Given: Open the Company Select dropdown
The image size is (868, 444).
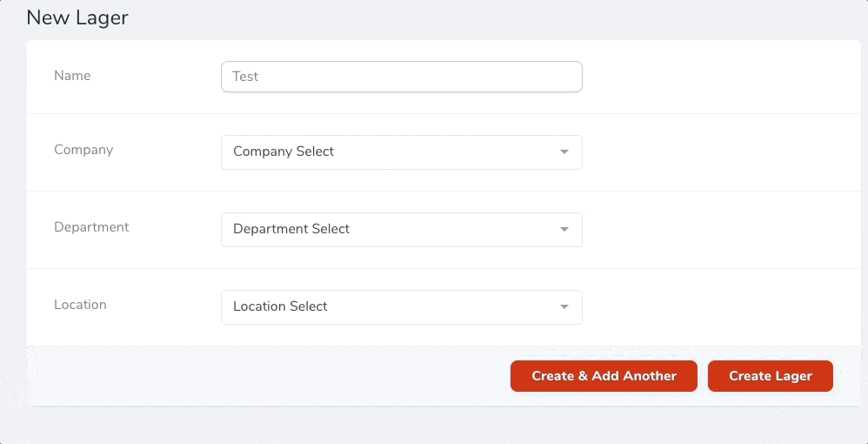Looking at the screenshot, I should pyautogui.click(x=401, y=152).
